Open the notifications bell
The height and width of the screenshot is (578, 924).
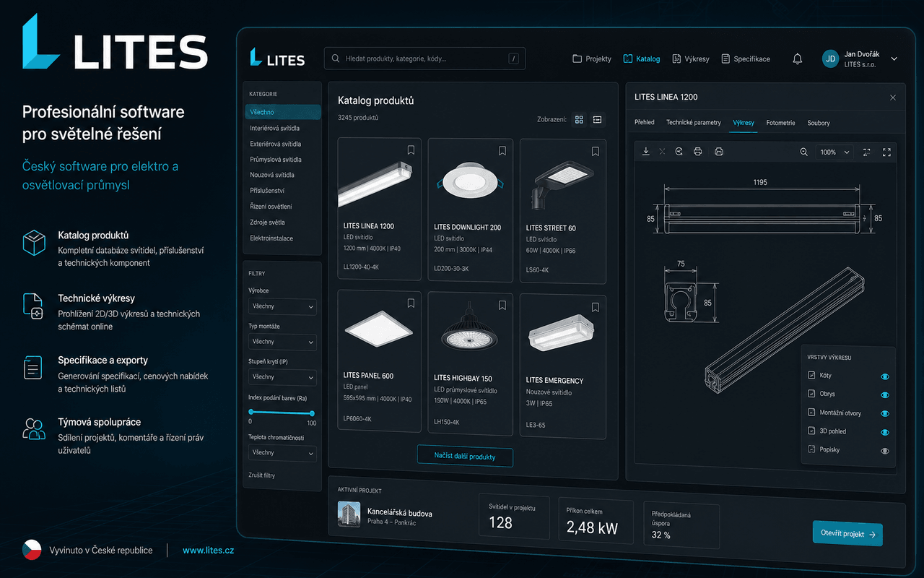point(798,59)
